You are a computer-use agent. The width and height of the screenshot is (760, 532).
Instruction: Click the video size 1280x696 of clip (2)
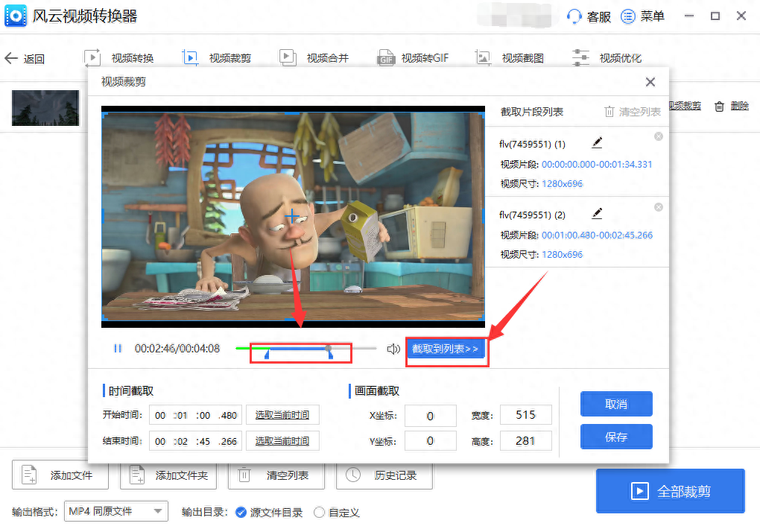click(x=563, y=254)
